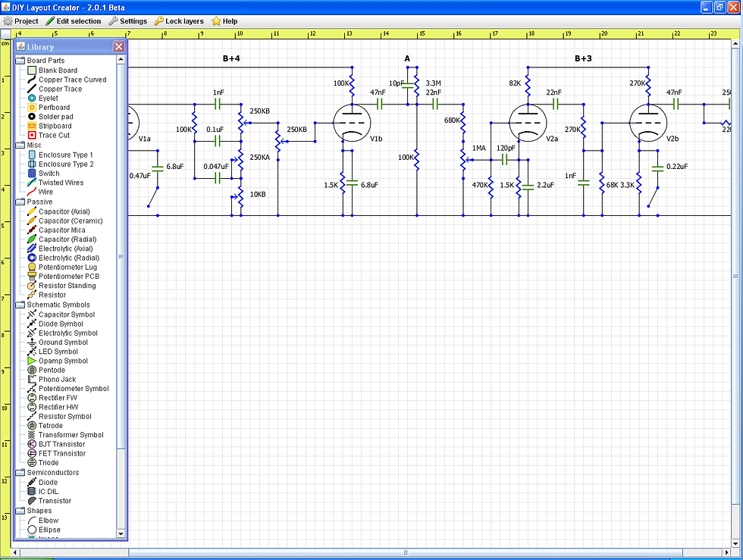Click the Opamp Symbol icon
The height and width of the screenshot is (560, 743).
tap(32, 361)
